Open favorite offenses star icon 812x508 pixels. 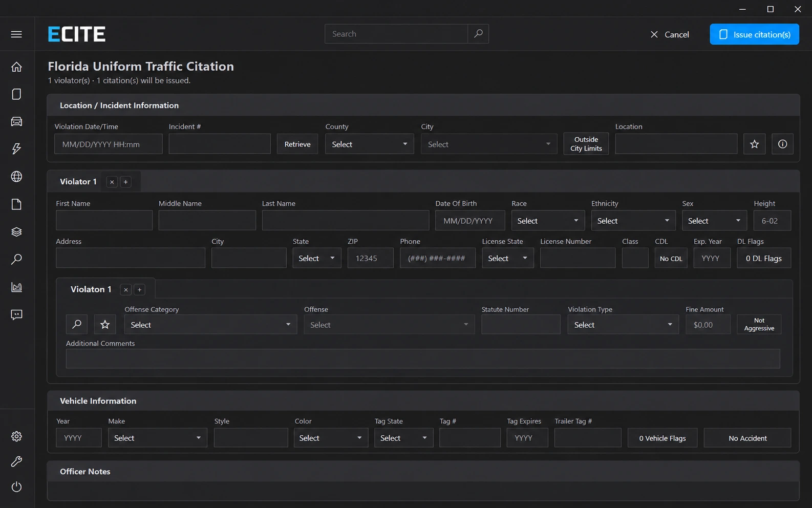(x=105, y=325)
